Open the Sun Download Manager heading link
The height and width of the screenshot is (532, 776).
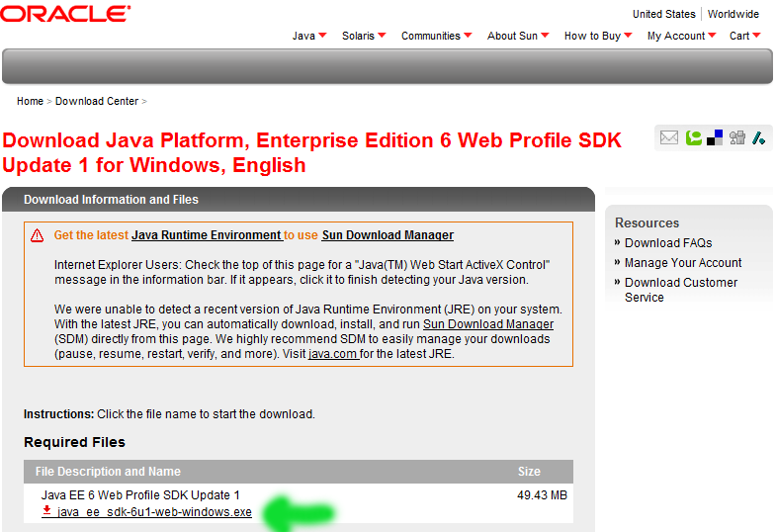[388, 235]
